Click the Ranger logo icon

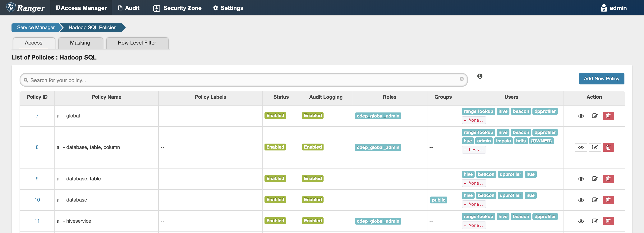(x=11, y=7)
